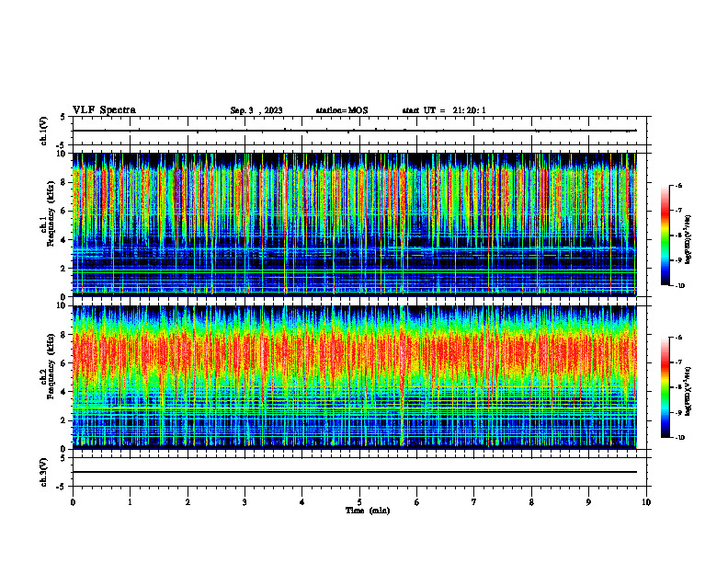Screen dimensions: 728x563
Task: Click the '0' label on the time axis
Action: (x=73, y=502)
